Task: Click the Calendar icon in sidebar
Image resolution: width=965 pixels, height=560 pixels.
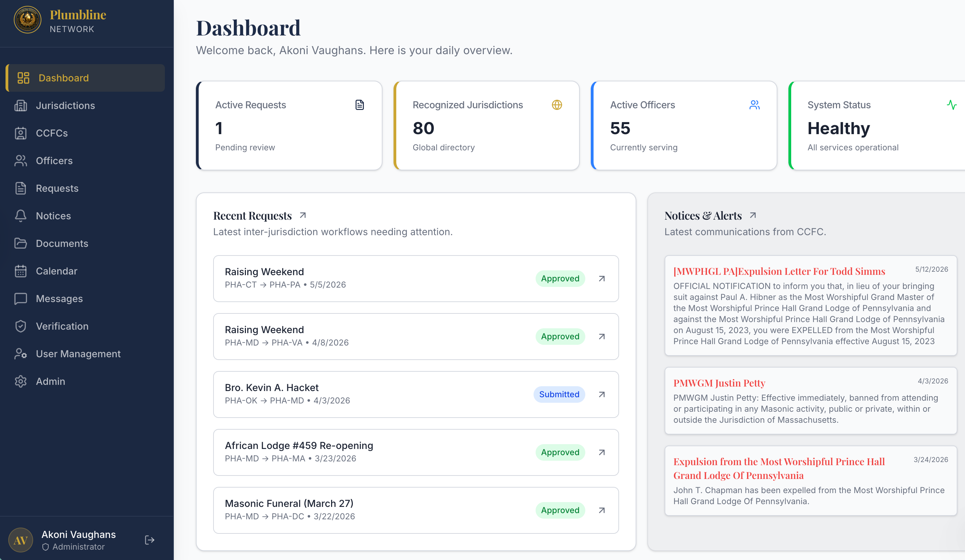Action: pos(21,271)
